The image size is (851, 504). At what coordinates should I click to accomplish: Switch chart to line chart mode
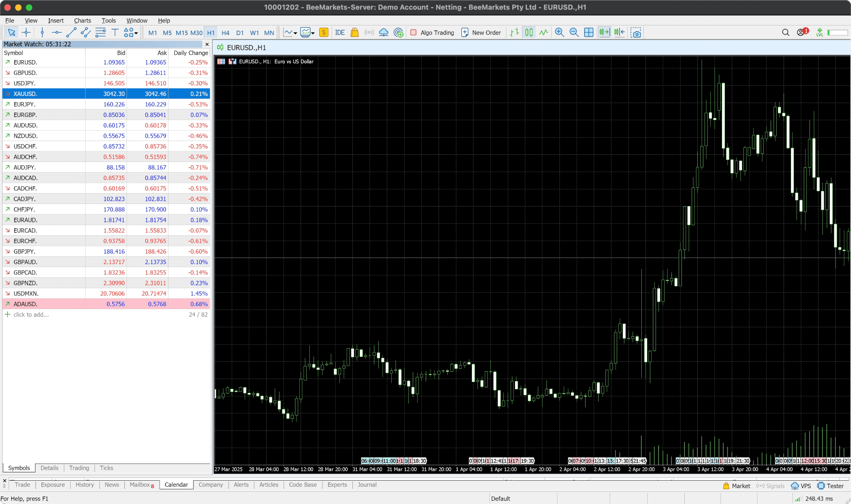pos(543,33)
